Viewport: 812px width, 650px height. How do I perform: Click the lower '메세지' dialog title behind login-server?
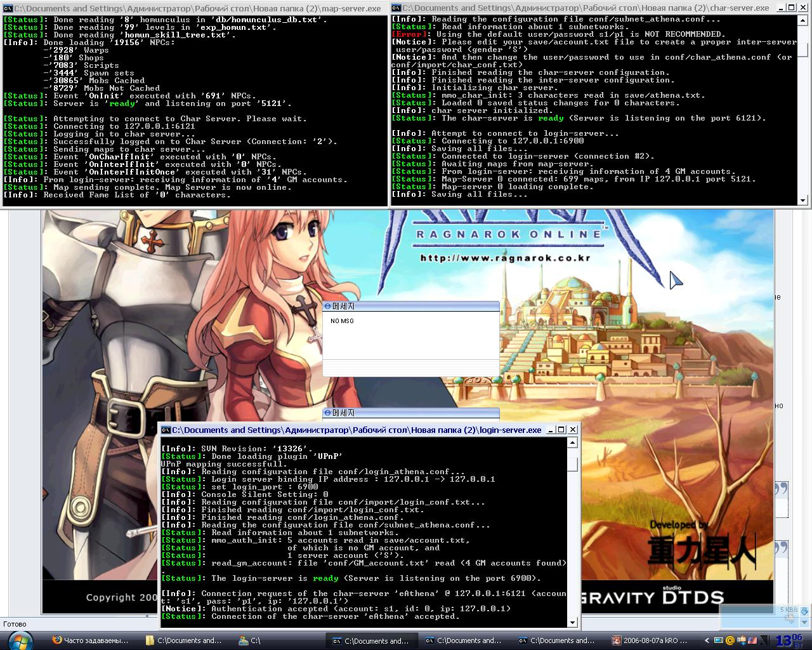pyautogui.click(x=411, y=413)
